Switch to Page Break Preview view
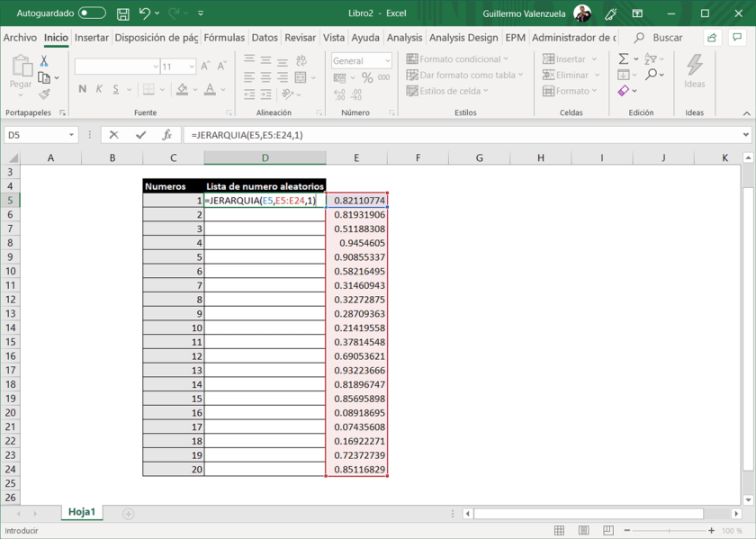Screen dimensions: 756x539 coord(608,531)
